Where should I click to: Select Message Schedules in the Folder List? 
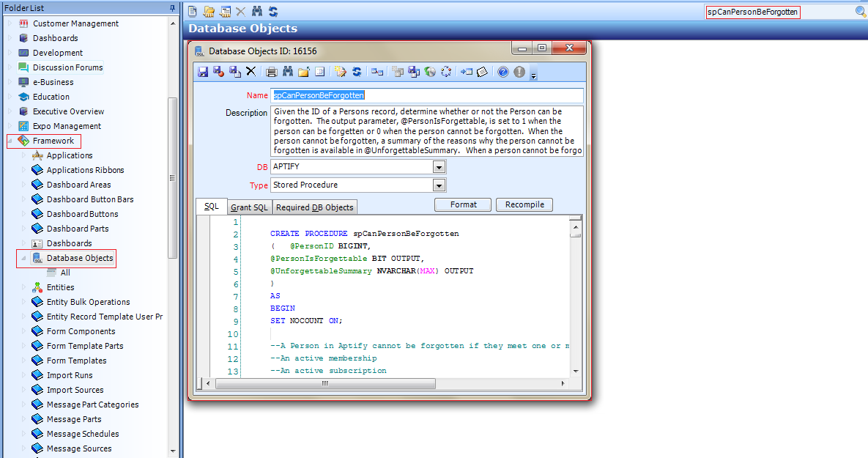tap(83, 434)
